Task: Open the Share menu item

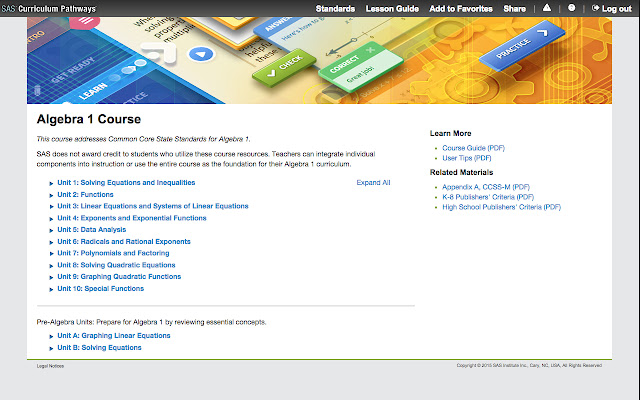Action: pos(514,9)
